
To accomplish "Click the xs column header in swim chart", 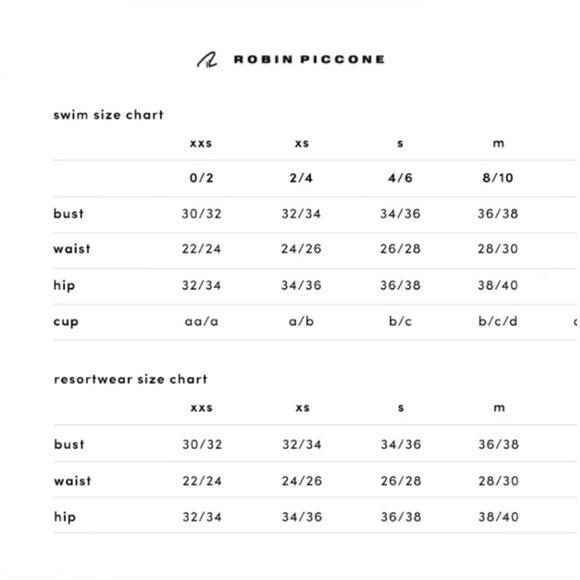I will pyautogui.click(x=302, y=143).
